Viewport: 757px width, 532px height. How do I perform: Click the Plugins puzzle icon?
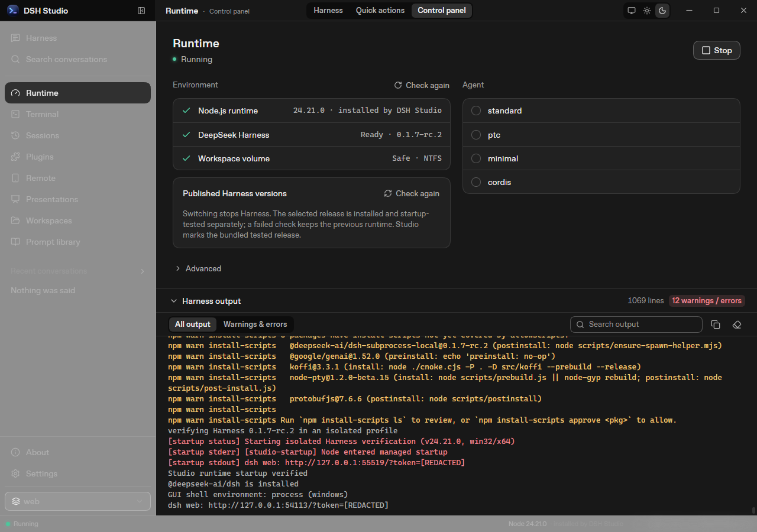(x=16, y=157)
